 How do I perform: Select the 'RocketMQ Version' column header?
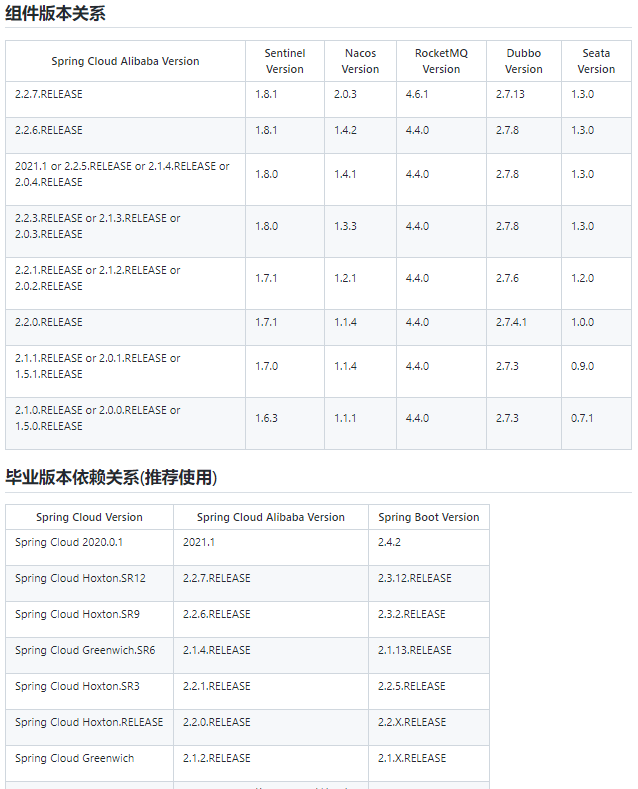point(441,61)
